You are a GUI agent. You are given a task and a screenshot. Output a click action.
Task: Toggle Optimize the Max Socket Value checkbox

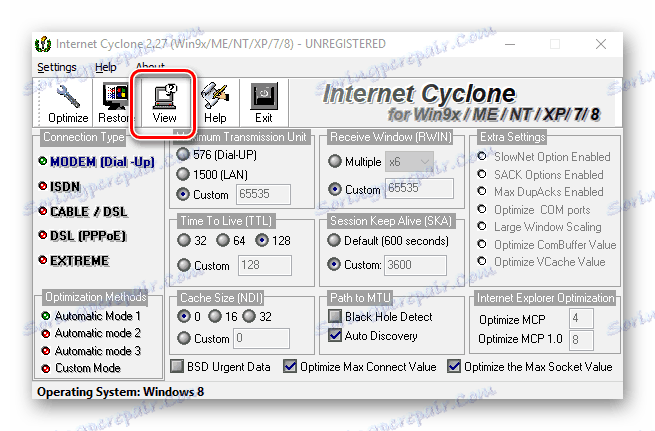tap(454, 366)
